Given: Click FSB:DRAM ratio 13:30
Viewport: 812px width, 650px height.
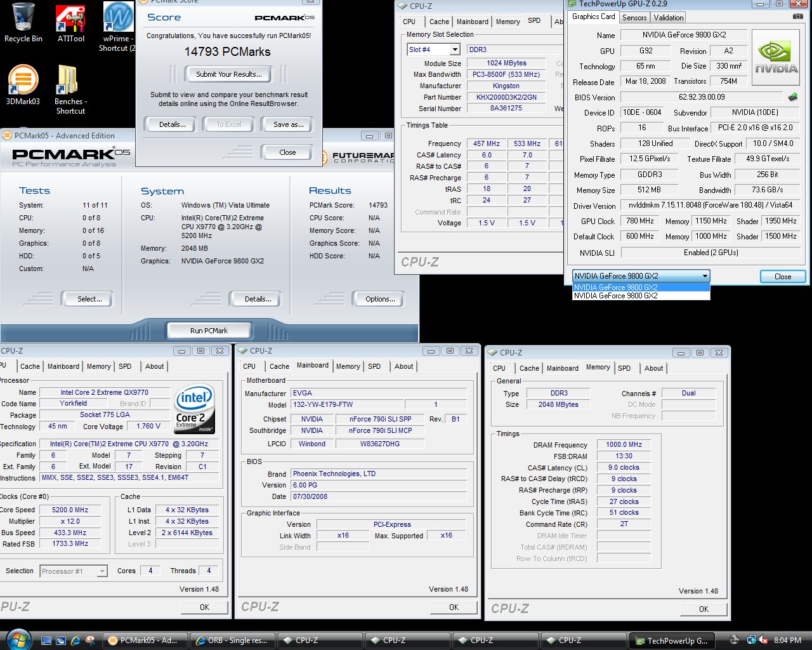Looking at the screenshot, I should pyautogui.click(x=624, y=456).
